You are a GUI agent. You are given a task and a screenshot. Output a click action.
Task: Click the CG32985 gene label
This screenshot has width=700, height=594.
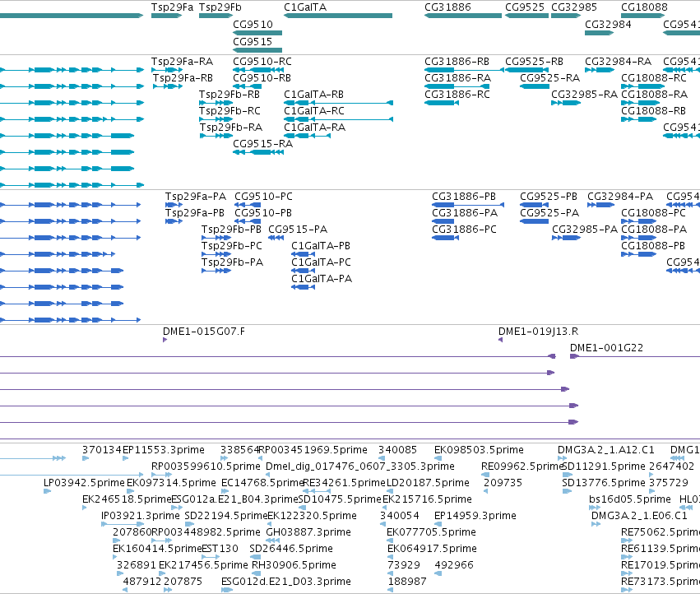pyautogui.click(x=574, y=7)
